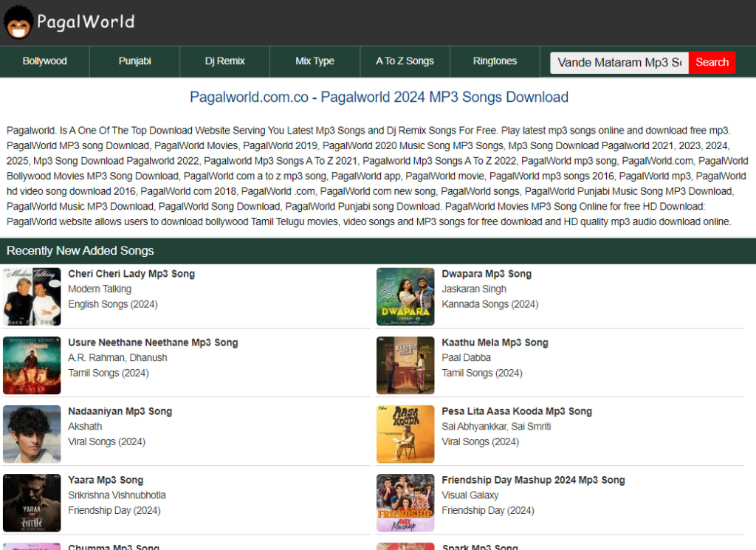Open Spark Mp3 Song link
756x550 pixels.
(x=480, y=546)
